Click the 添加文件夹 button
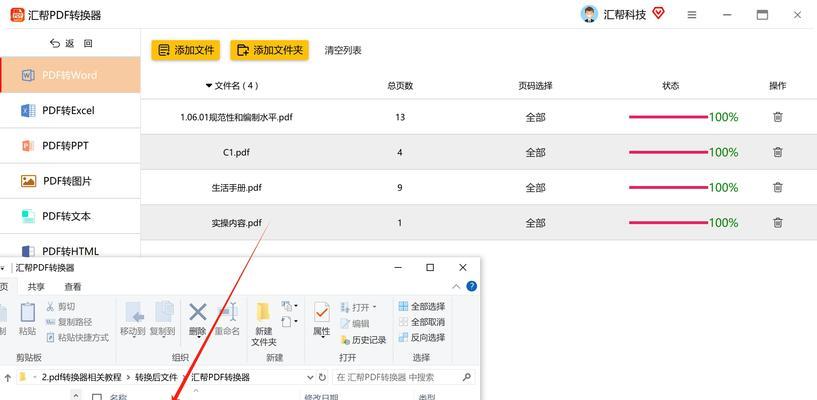The width and height of the screenshot is (817, 400). pyautogui.click(x=269, y=50)
